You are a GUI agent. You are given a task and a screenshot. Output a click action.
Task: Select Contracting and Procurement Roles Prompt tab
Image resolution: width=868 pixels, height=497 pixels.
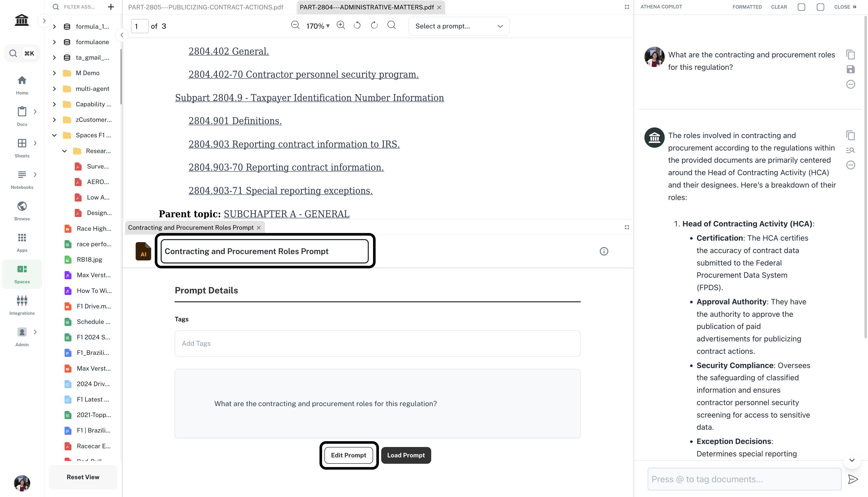tap(191, 227)
